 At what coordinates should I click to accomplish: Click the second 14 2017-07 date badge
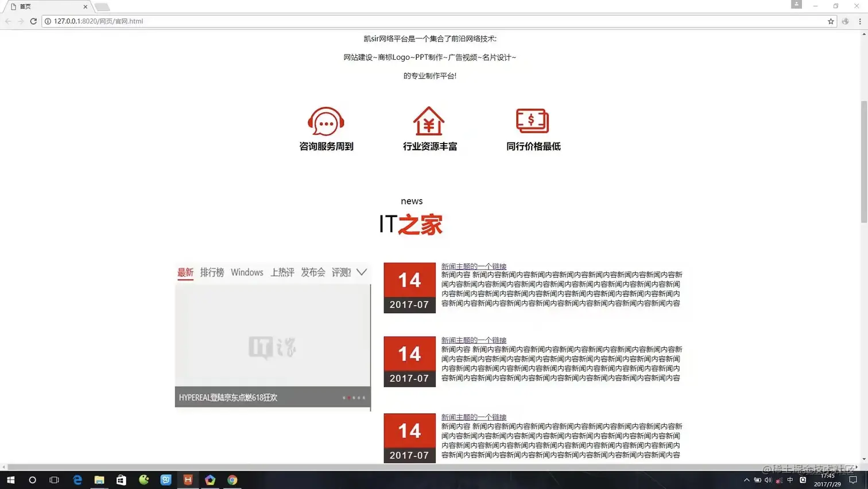click(409, 361)
